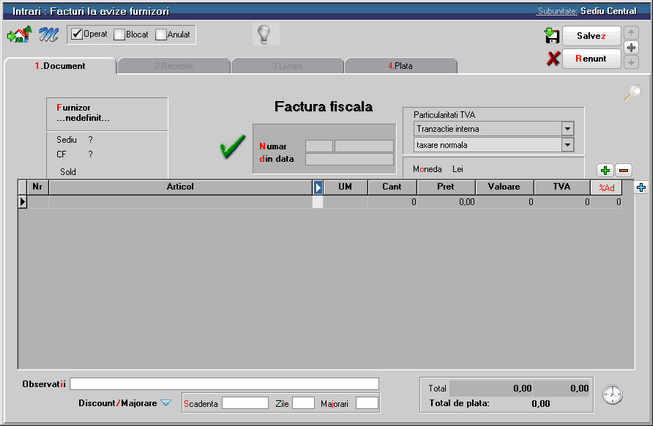Viewport: 653px width, 426px height.
Task: Click the Cant column header
Action: click(x=392, y=187)
